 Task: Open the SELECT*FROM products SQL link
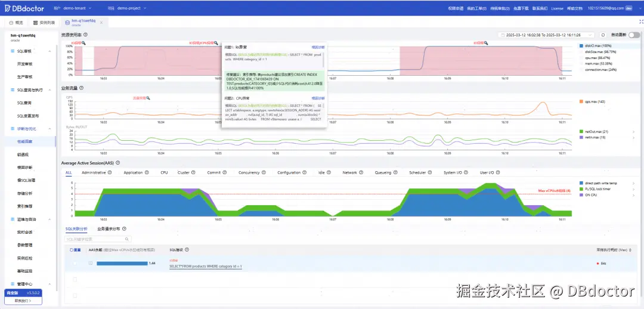[206, 266]
